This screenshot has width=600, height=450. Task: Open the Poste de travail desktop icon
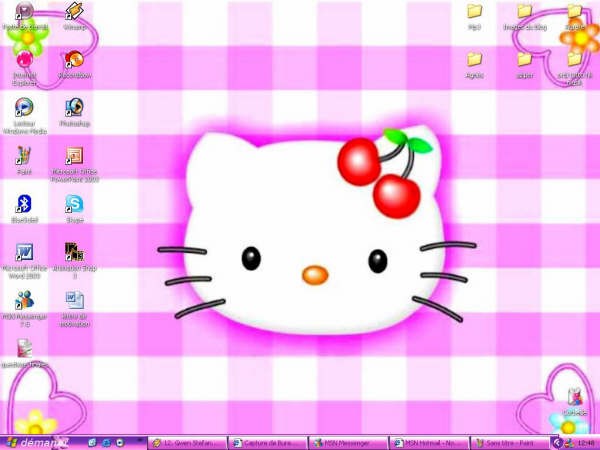point(25,16)
